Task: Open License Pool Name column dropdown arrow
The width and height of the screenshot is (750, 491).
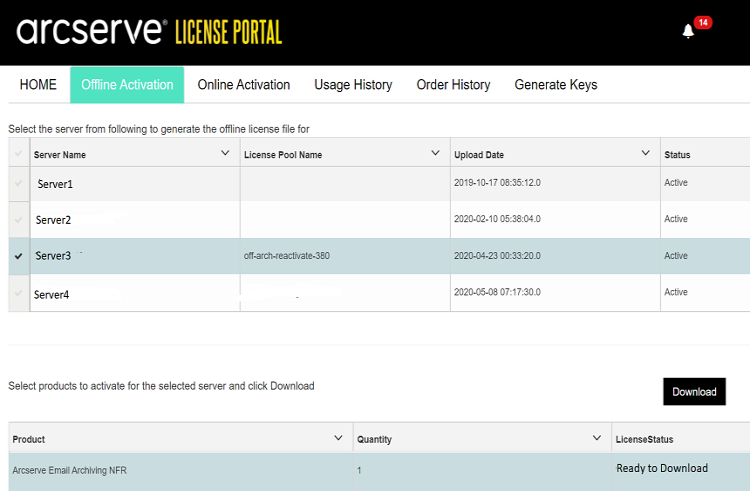Action: [435, 153]
